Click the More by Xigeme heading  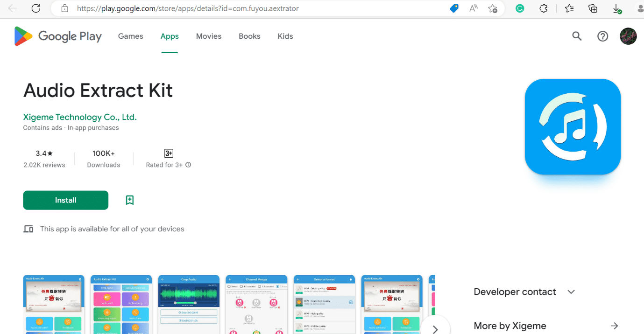pos(510,326)
